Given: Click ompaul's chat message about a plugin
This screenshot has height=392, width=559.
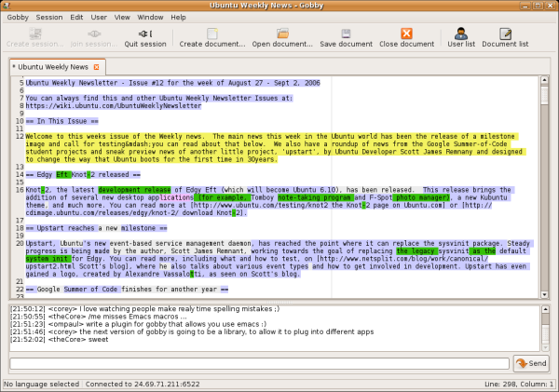Looking at the screenshot, I should (x=138, y=324).
